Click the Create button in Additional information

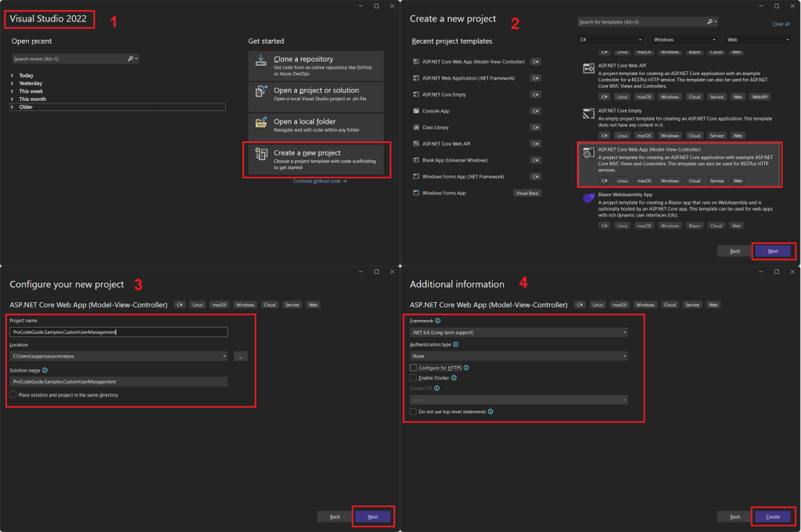pyautogui.click(x=773, y=516)
